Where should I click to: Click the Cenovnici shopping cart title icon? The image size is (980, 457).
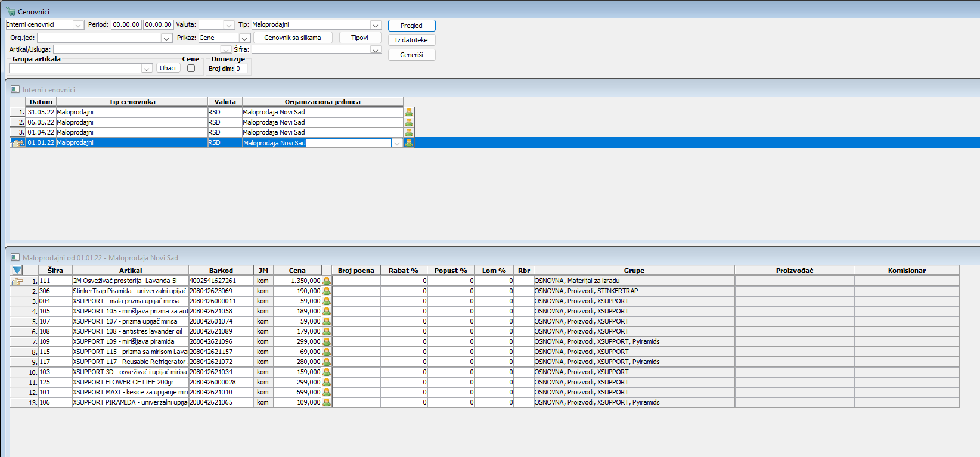(x=11, y=11)
